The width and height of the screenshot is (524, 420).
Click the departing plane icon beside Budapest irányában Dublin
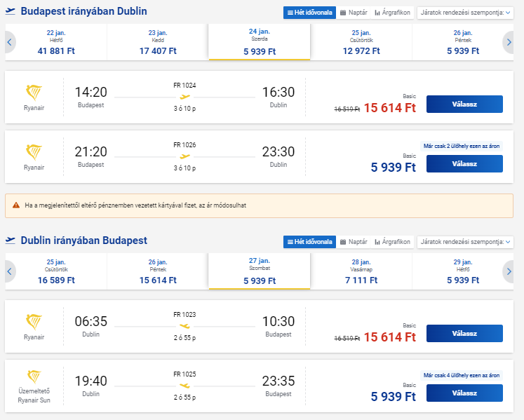coord(11,11)
